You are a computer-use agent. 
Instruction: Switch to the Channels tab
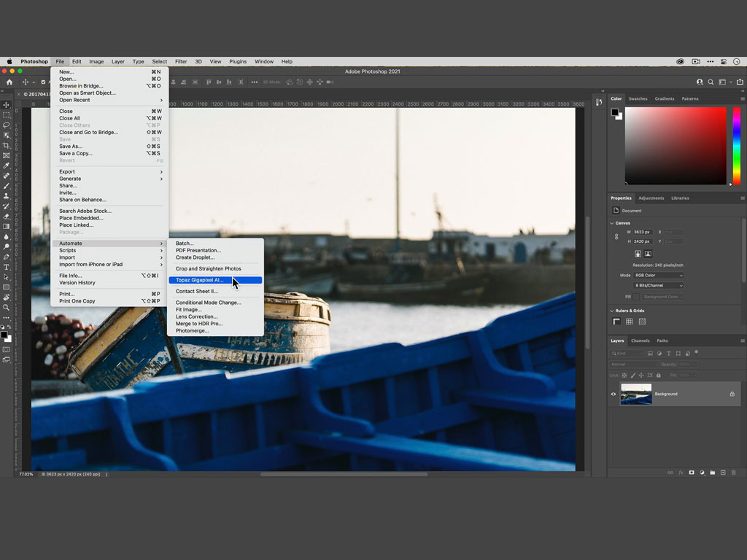pyautogui.click(x=640, y=341)
